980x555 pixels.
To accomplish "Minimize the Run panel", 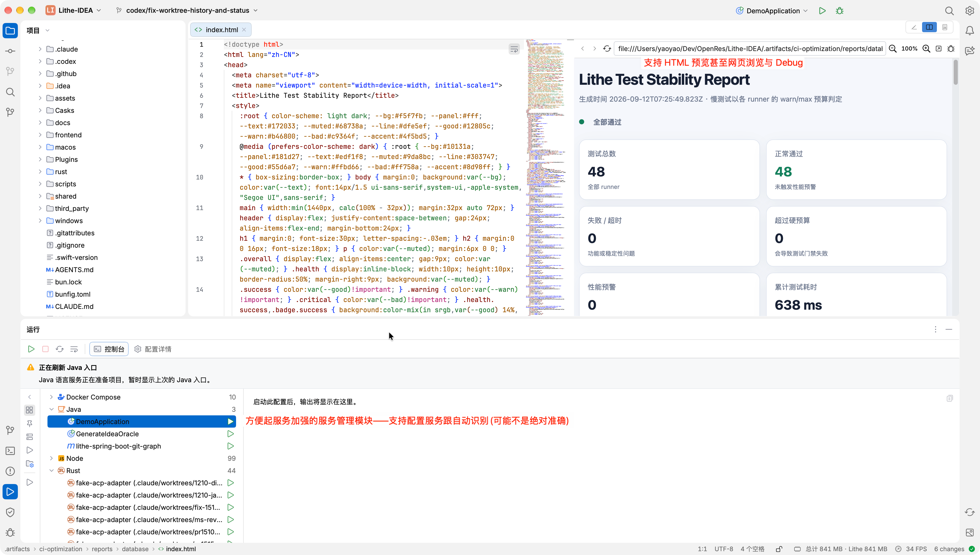I will (x=949, y=329).
